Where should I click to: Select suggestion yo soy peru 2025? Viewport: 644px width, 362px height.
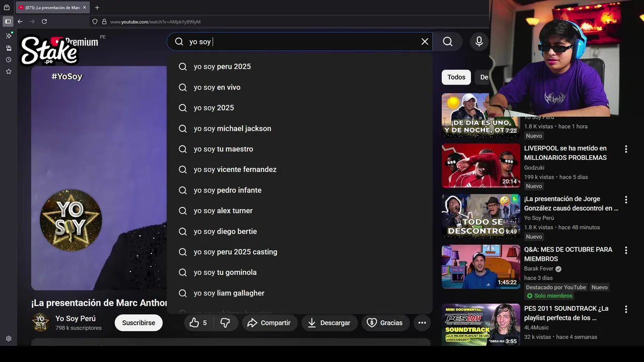(300, 66)
